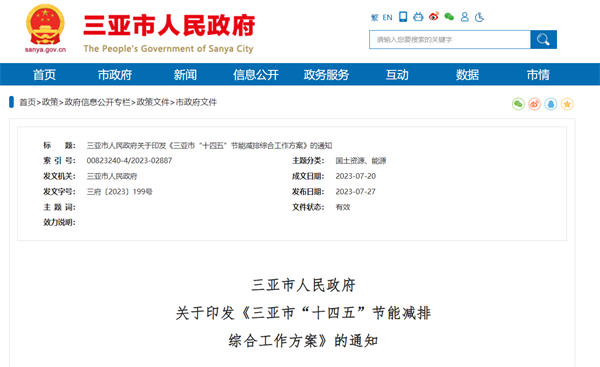Switch to Traditional Chinese (繁)
600x367 pixels.
[x=374, y=17]
